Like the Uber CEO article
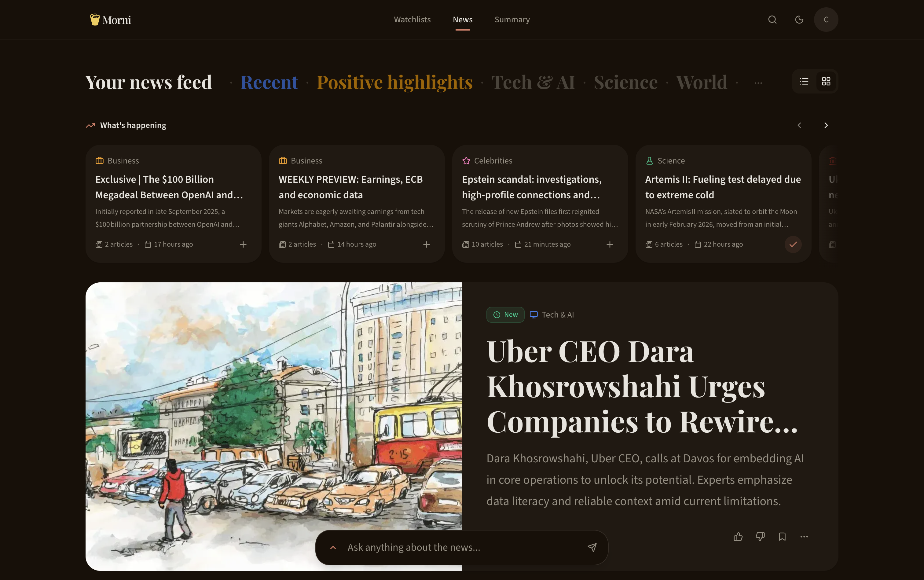Viewport: 924px width, 580px height. click(738, 537)
